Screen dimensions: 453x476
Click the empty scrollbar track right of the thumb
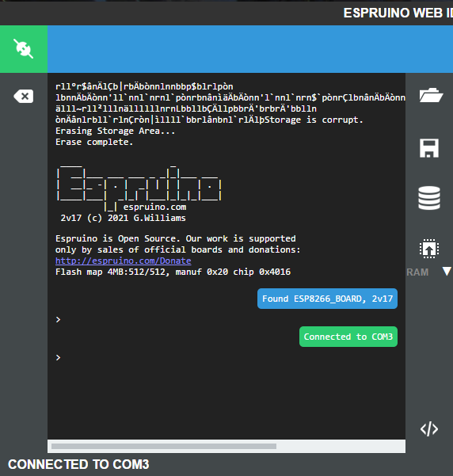click(340, 446)
